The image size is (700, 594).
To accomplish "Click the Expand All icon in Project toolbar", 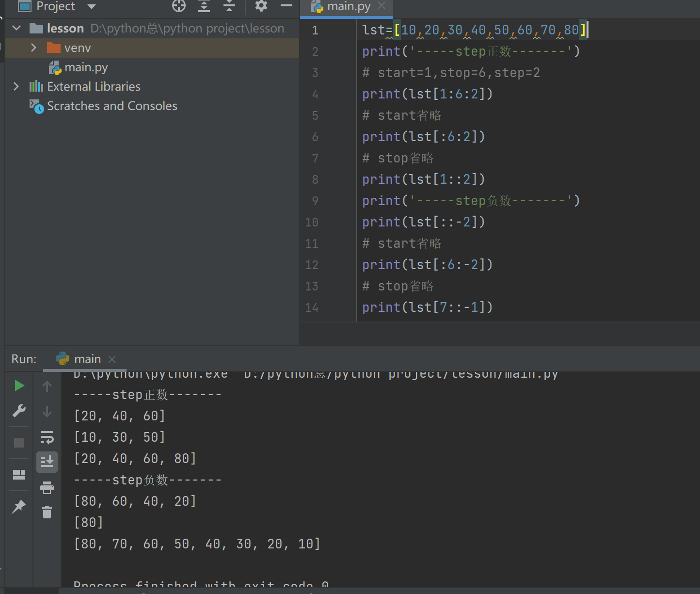I will click(x=204, y=6).
